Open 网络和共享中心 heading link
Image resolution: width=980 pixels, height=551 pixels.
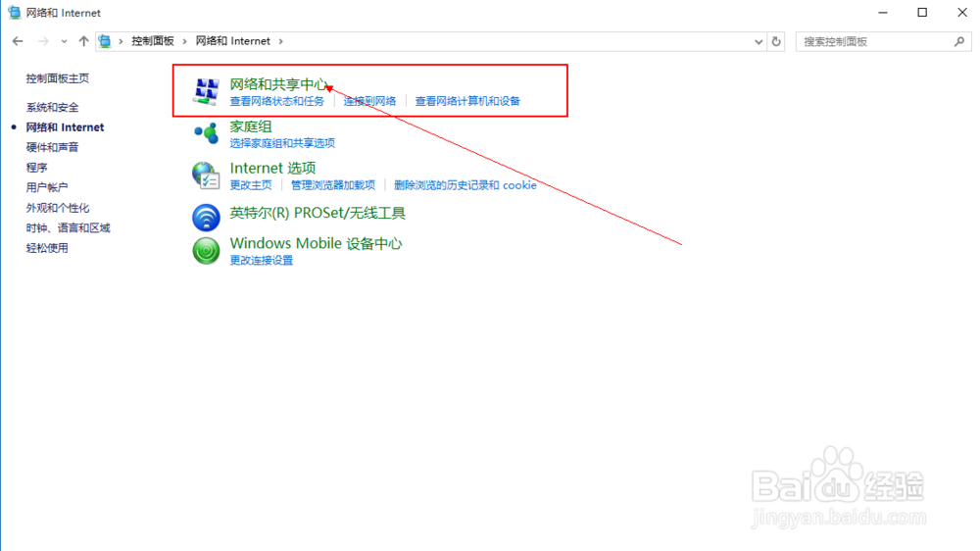click(278, 83)
